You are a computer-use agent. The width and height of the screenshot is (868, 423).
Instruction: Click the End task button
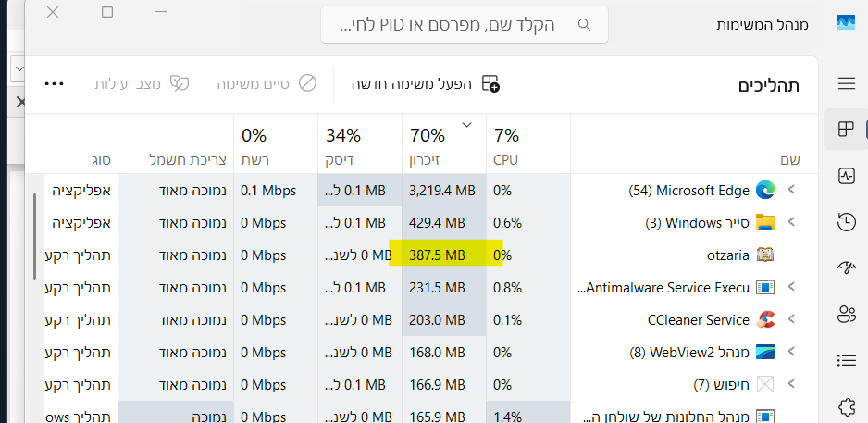coord(267,83)
